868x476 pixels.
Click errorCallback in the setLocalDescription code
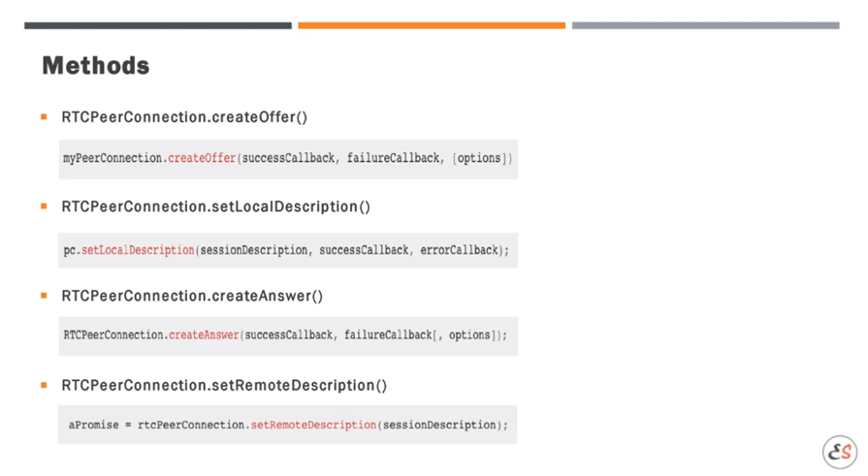coord(460,250)
